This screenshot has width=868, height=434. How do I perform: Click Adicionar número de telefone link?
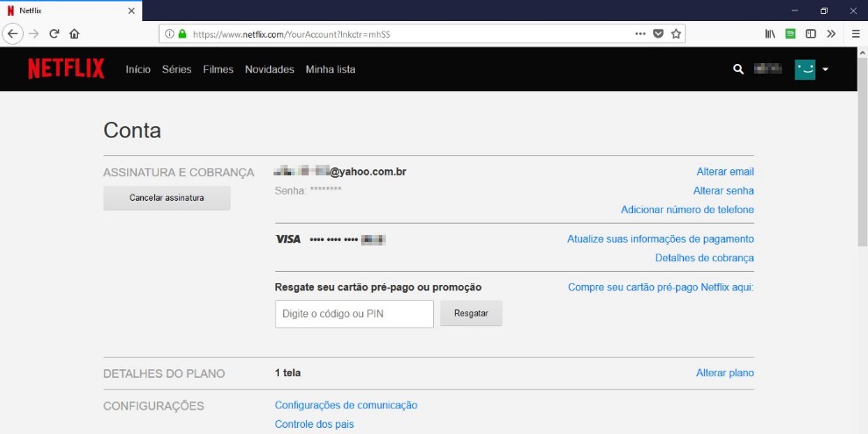click(x=687, y=210)
